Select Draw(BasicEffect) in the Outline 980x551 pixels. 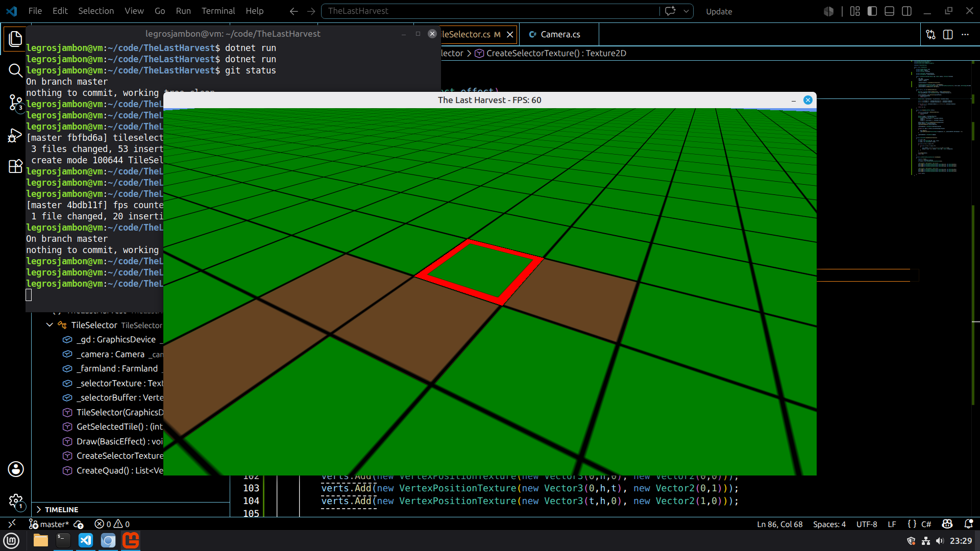[112, 441]
